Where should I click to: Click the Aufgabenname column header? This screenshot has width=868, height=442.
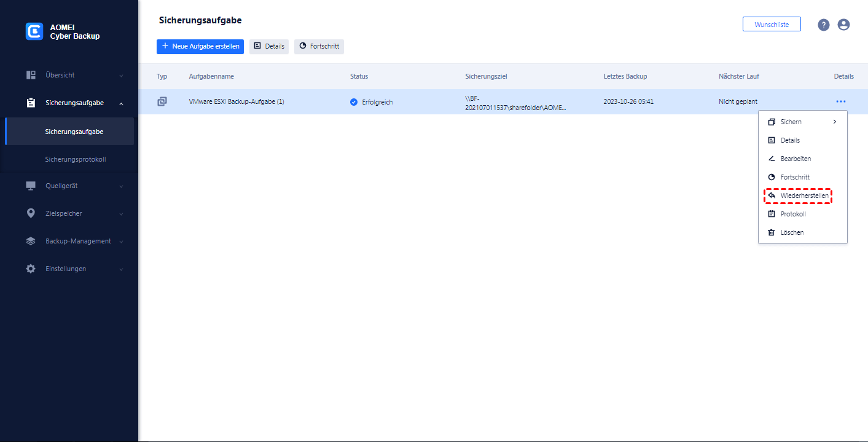tap(211, 76)
